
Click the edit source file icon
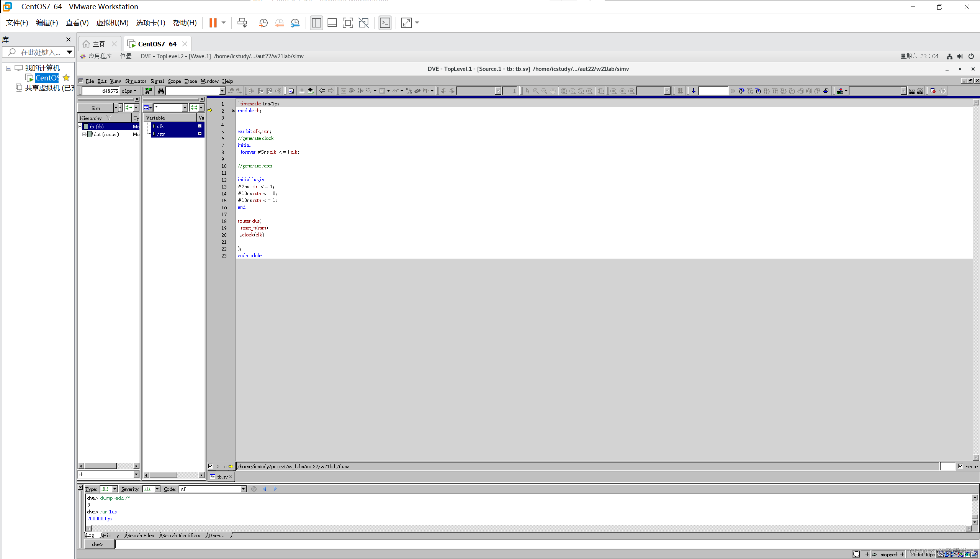[291, 91]
